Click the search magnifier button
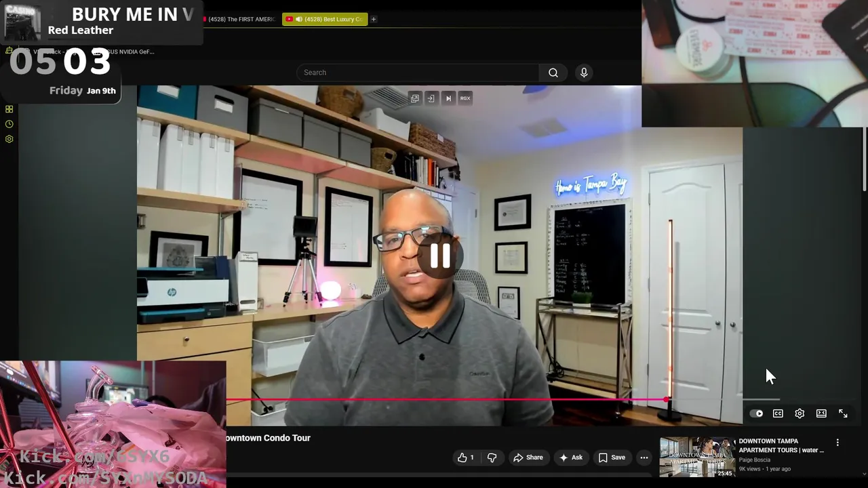The width and height of the screenshot is (868, 488). point(553,73)
